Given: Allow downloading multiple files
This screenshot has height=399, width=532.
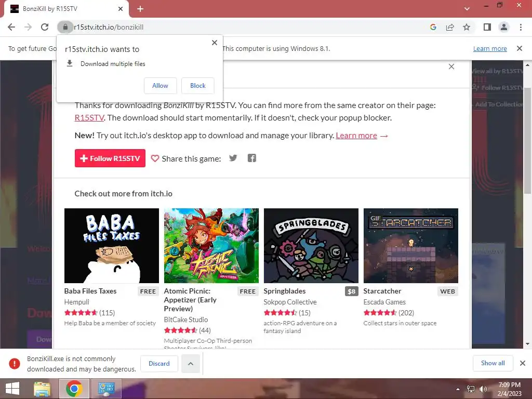Looking at the screenshot, I should click(160, 86).
